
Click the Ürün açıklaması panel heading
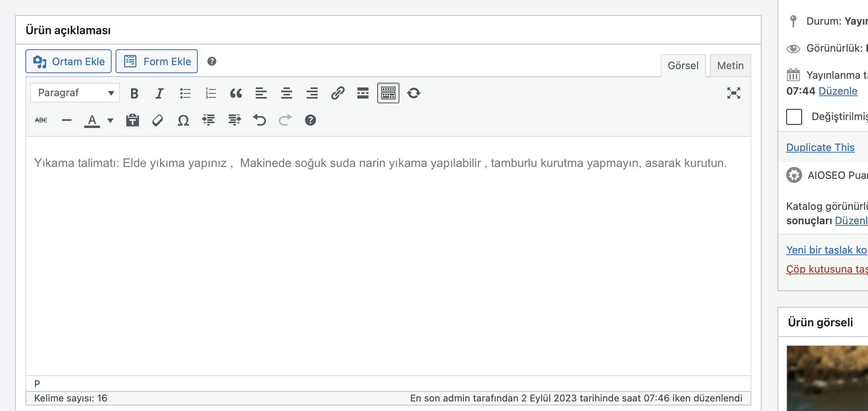(68, 30)
